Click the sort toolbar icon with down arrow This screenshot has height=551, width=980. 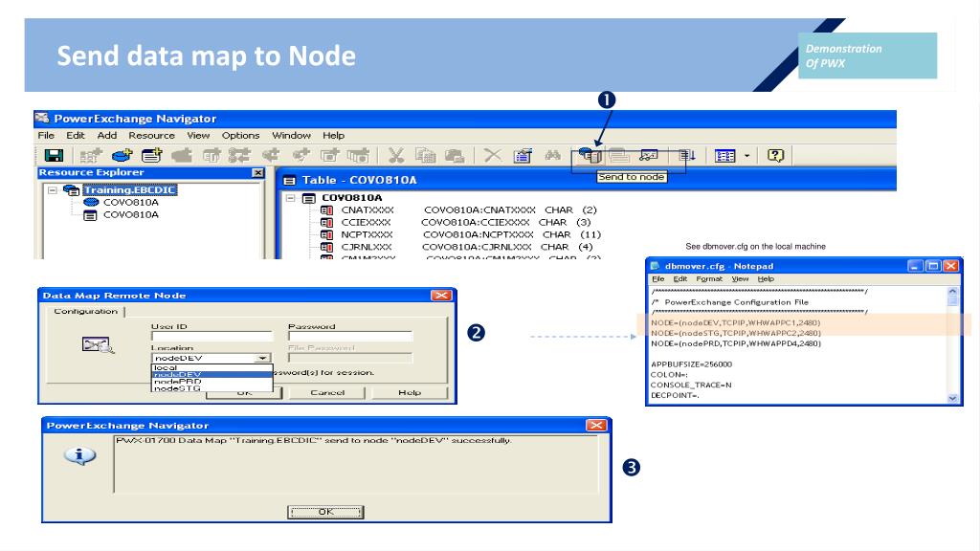point(687,155)
